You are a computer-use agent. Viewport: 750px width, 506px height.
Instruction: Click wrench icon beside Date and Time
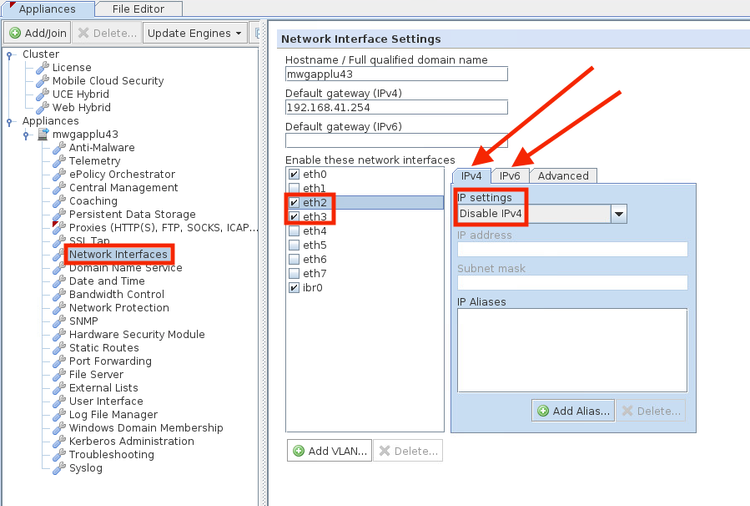click(x=59, y=281)
